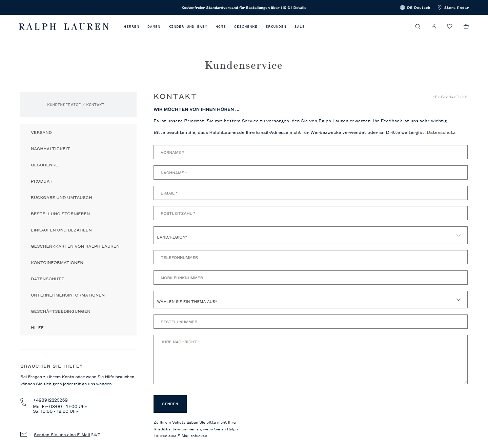Expand the Wählen Sie ein Thema aus dropdown

coord(310,300)
